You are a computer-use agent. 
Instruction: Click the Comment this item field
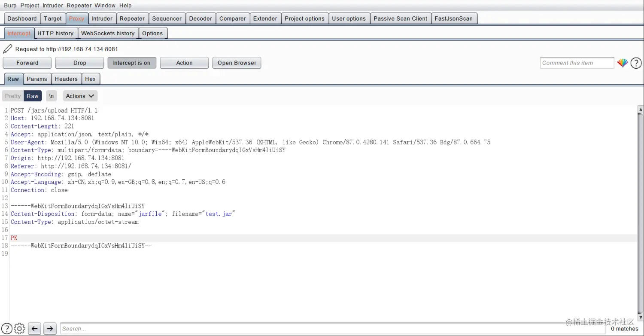pos(577,63)
